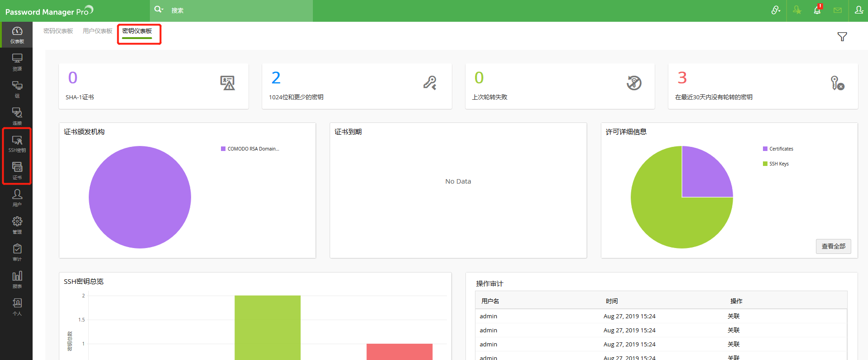Viewport: 868px width, 360px height.
Task: Click the 在最近30天内没有轮转的密钥 count 3
Action: tap(682, 78)
